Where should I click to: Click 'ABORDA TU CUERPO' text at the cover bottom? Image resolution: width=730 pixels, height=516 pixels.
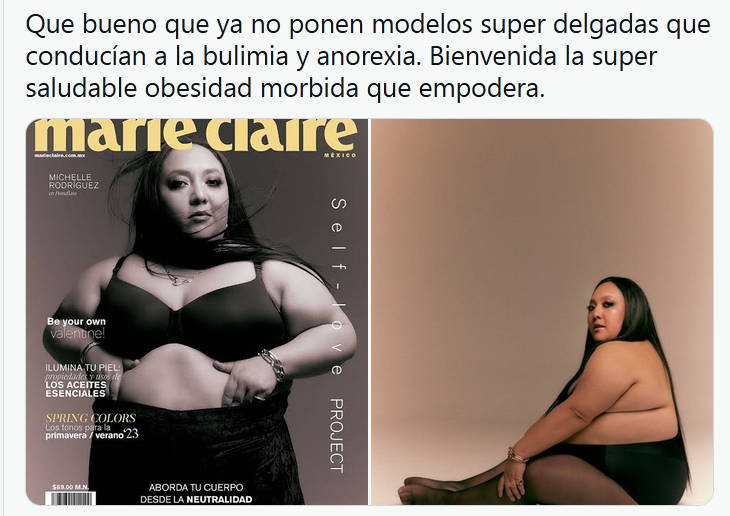click(196, 488)
